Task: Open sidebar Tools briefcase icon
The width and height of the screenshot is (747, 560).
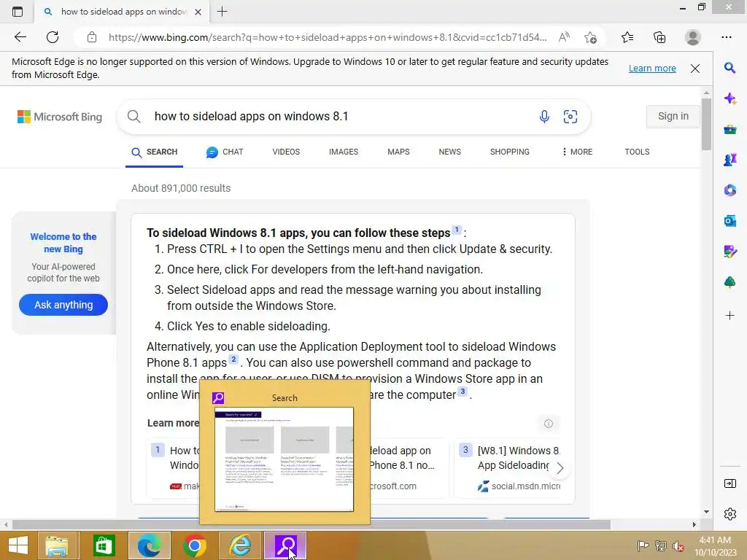Action: pyautogui.click(x=729, y=129)
